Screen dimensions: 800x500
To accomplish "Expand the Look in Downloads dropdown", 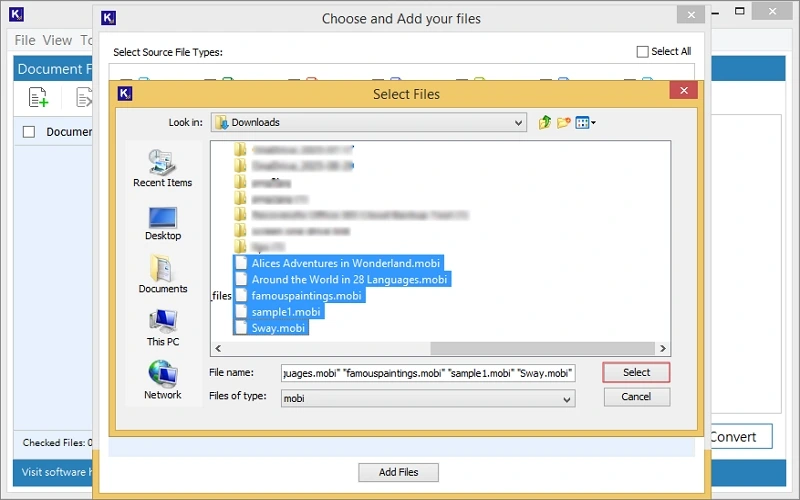I will point(518,122).
